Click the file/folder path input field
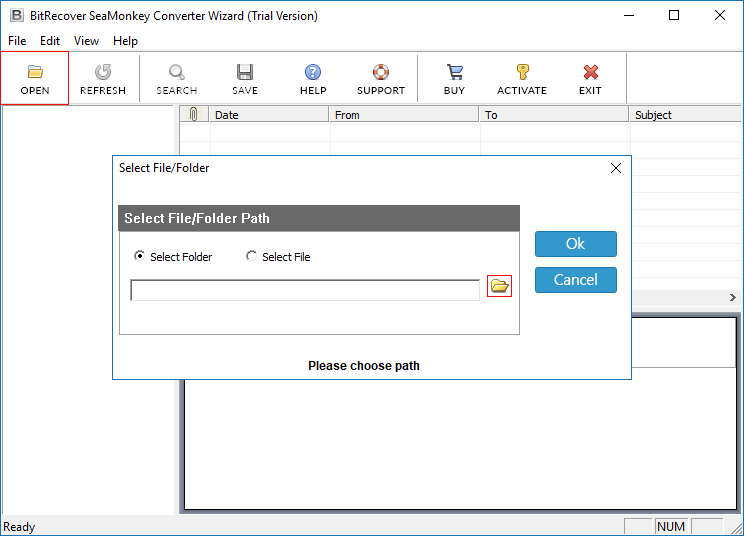 click(x=305, y=290)
